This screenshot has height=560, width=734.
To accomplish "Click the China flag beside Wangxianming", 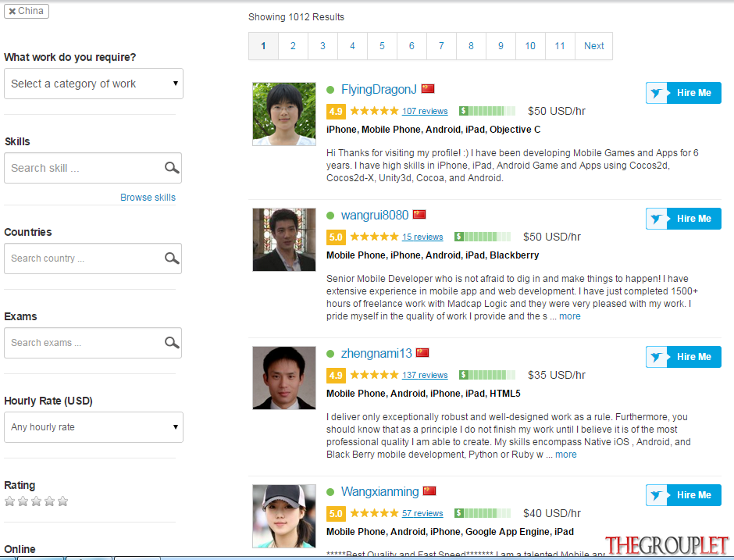I will point(429,490).
